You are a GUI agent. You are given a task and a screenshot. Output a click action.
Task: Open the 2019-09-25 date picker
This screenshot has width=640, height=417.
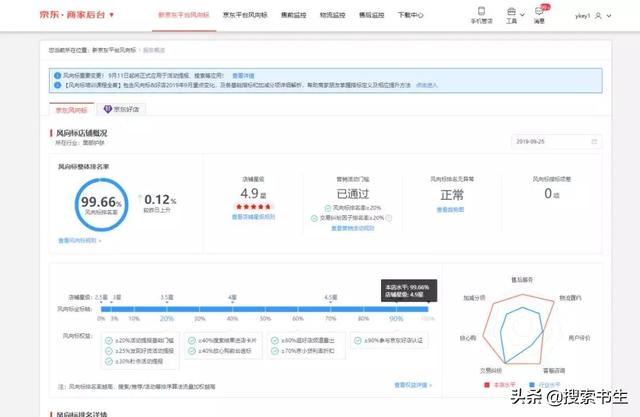coord(556,142)
